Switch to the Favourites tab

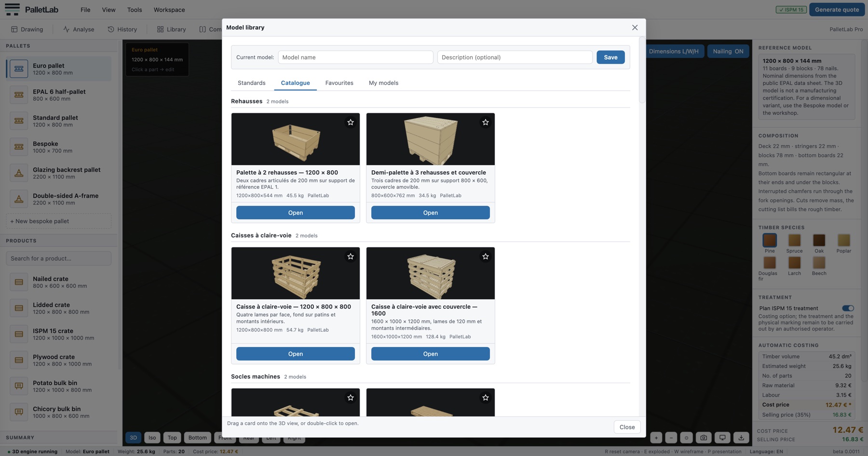(x=339, y=83)
